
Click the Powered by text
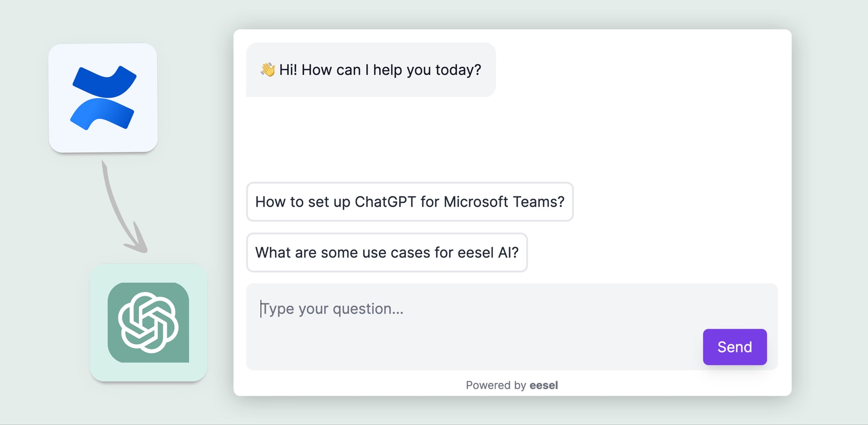point(495,385)
